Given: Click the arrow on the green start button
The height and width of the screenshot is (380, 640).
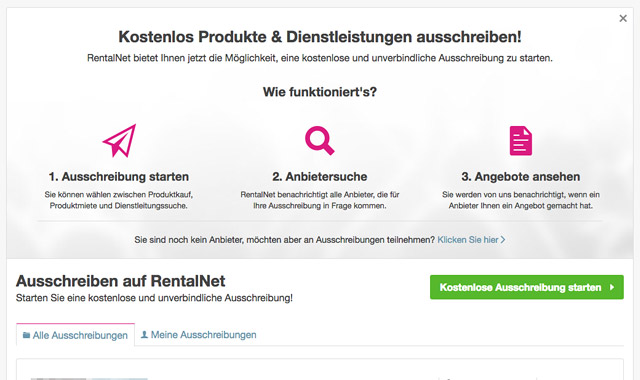Looking at the screenshot, I should click(x=612, y=287).
